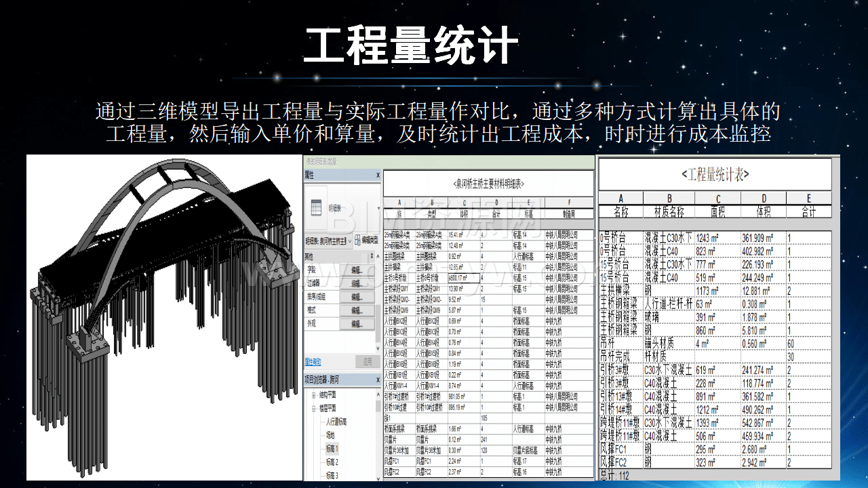
Task: Click the 542.867 m³ volume cell
Action: pos(764,423)
